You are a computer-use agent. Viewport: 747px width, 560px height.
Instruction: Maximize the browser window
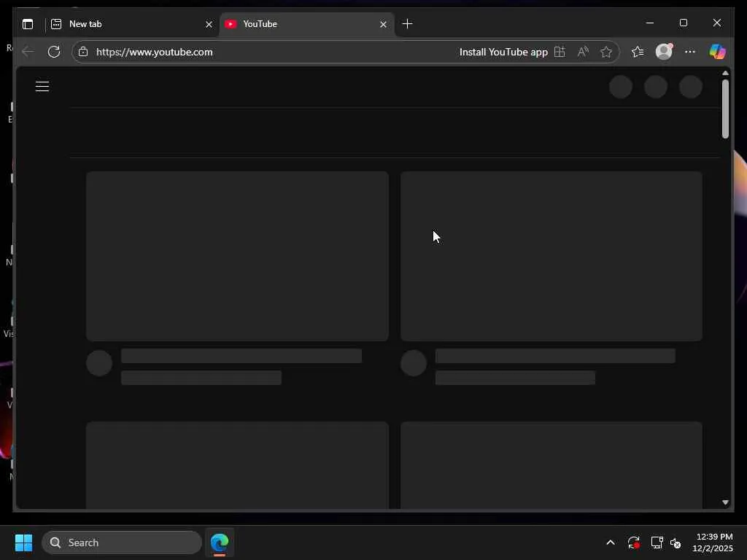point(683,23)
